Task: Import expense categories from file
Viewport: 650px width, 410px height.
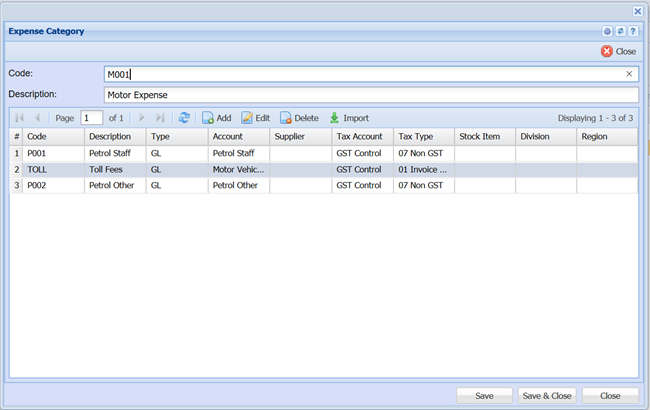Action: click(349, 118)
